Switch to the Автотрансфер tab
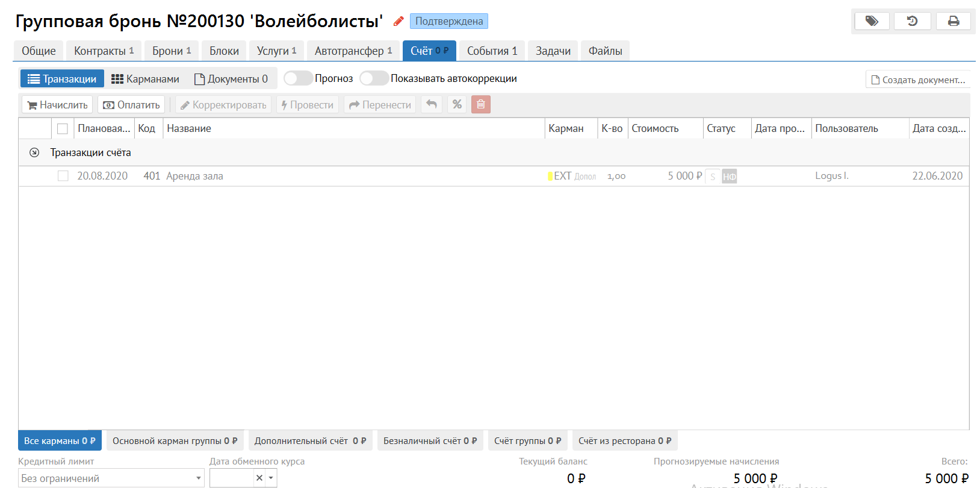 pyautogui.click(x=353, y=51)
